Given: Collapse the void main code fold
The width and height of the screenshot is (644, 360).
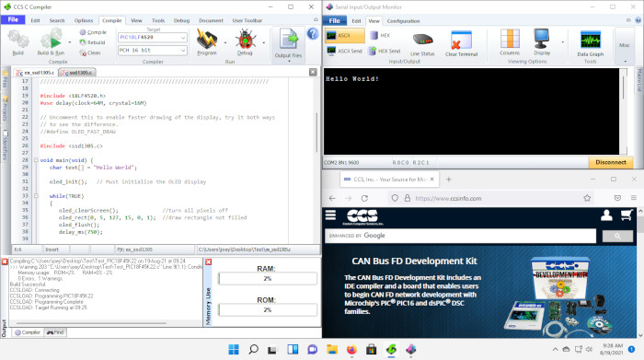Looking at the screenshot, I should pyautogui.click(x=36, y=160).
